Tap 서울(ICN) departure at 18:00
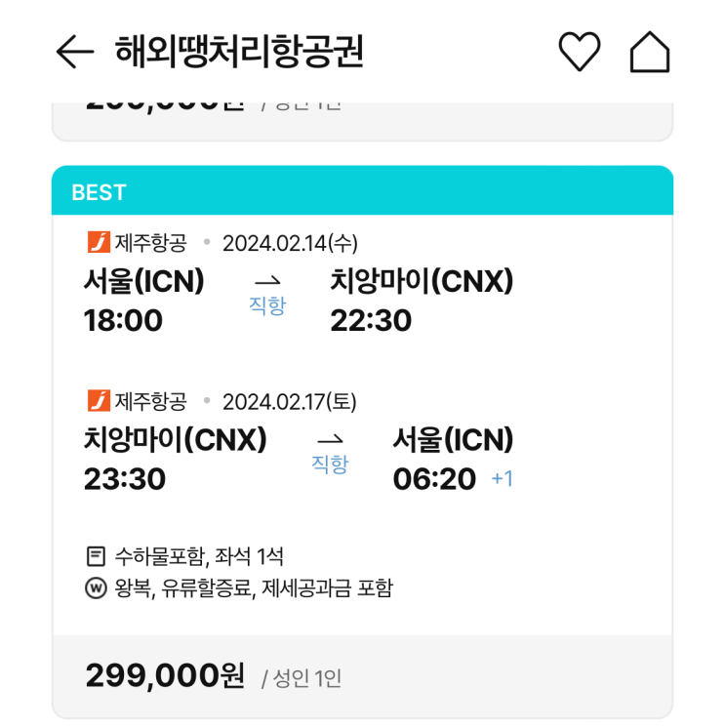The height and width of the screenshot is (728, 725). (144, 281)
